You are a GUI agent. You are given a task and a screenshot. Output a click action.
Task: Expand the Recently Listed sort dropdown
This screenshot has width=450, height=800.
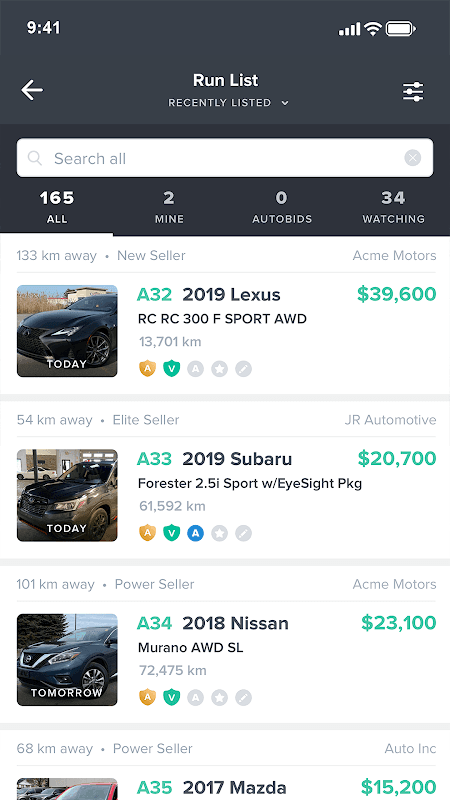coord(229,103)
